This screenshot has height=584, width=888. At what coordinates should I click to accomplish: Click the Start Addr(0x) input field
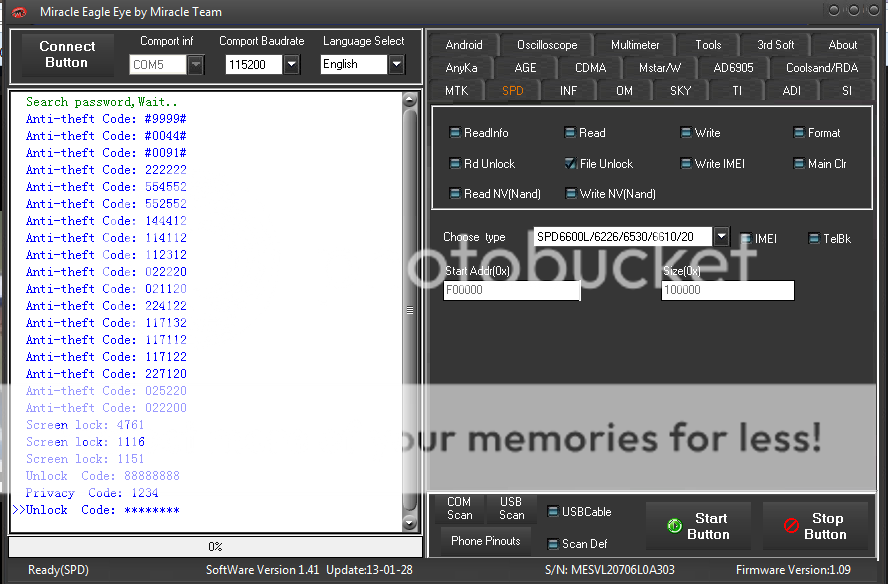pyautogui.click(x=512, y=290)
